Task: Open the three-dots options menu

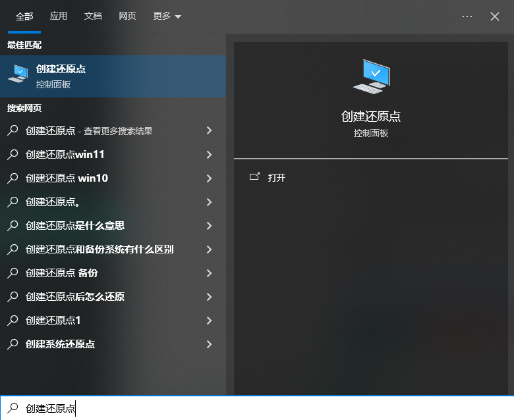Action: click(467, 16)
